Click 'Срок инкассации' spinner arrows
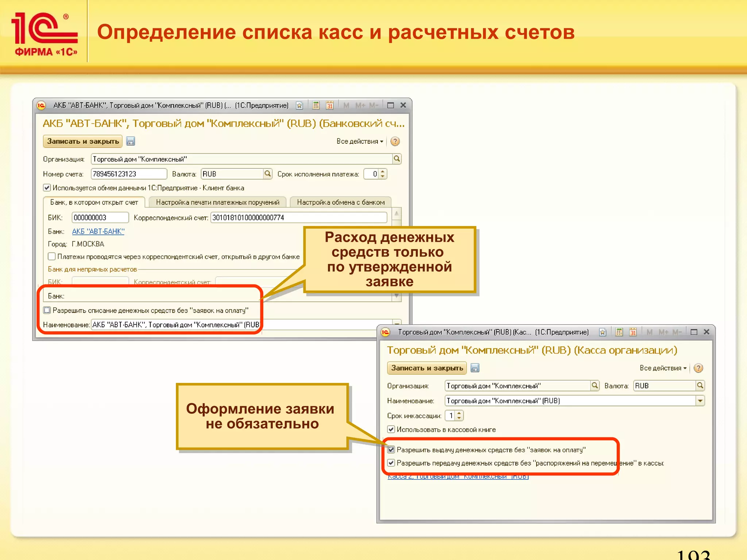Viewport: 747px width, 560px height. 459,416
